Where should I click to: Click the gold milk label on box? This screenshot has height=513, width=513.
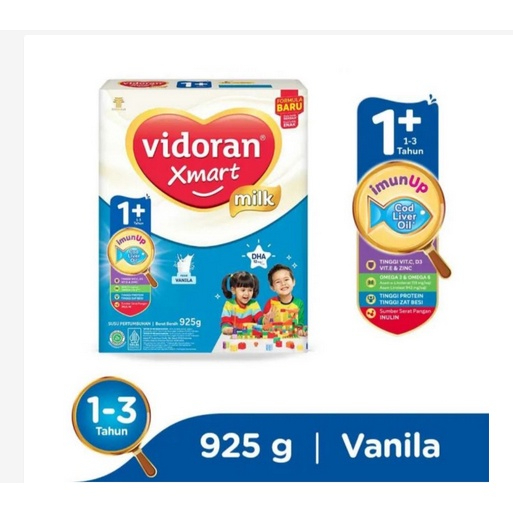(x=254, y=198)
